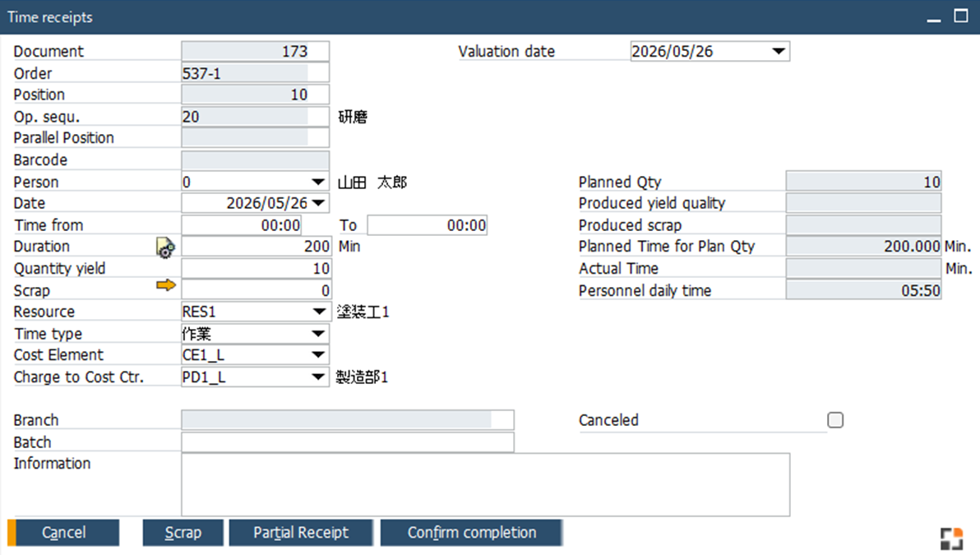Expand the Person dropdown list

click(x=318, y=182)
